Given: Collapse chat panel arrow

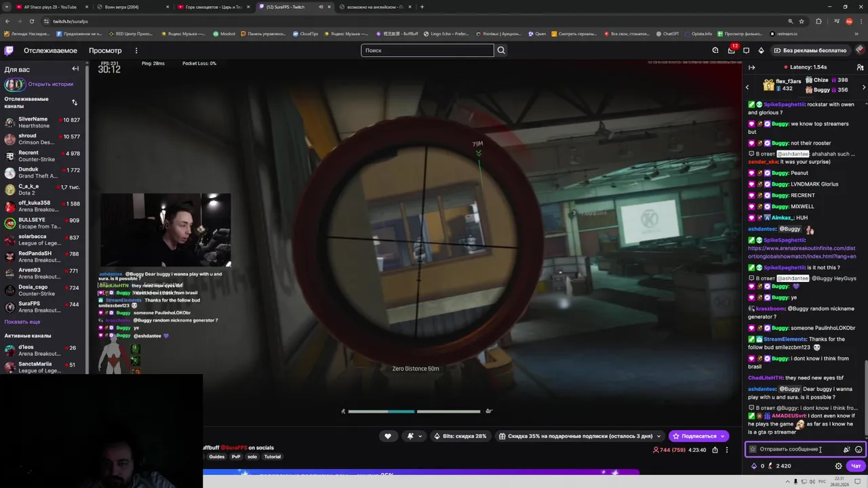Looking at the screenshot, I should [751, 67].
